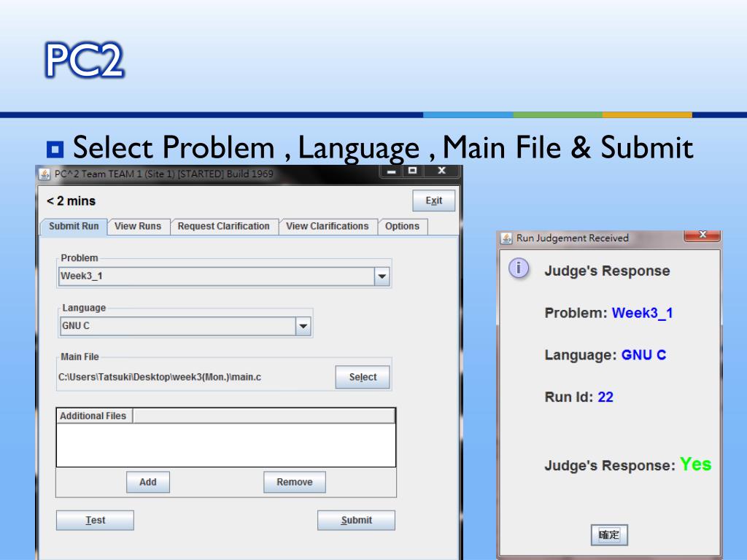Image resolution: width=747 pixels, height=560 pixels.
Task: Click the Week3_1 problem combo box
Action: tap(224, 276)
